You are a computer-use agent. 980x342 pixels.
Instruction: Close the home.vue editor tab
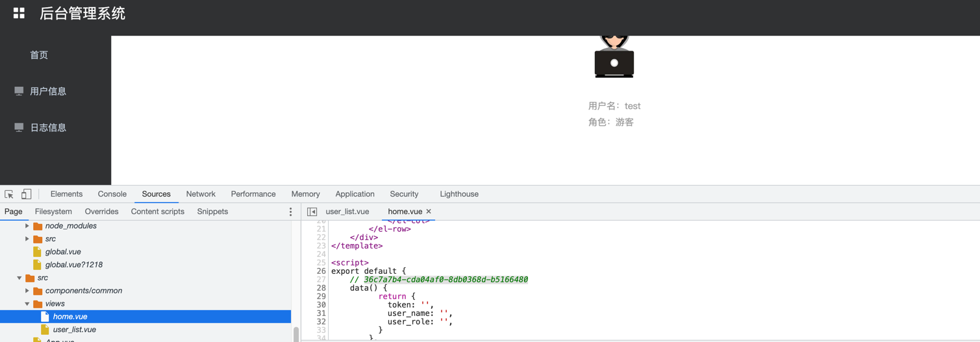click(x=429, y=212)
